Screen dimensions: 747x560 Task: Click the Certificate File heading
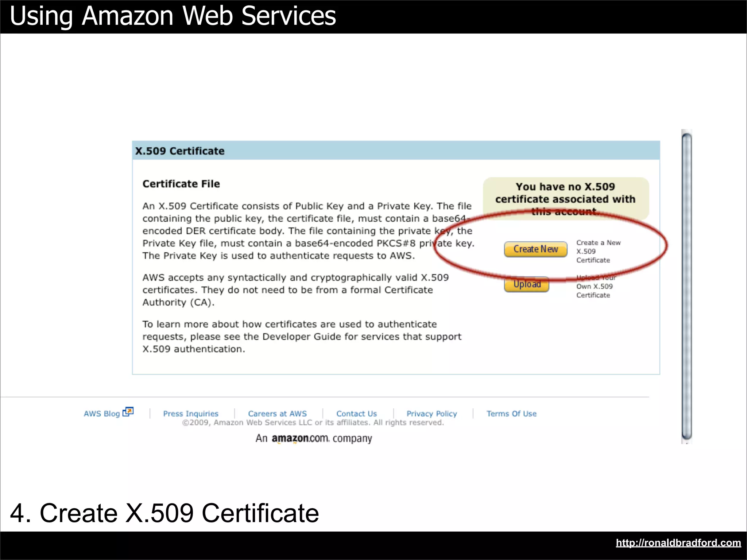[x=181, y=184]
